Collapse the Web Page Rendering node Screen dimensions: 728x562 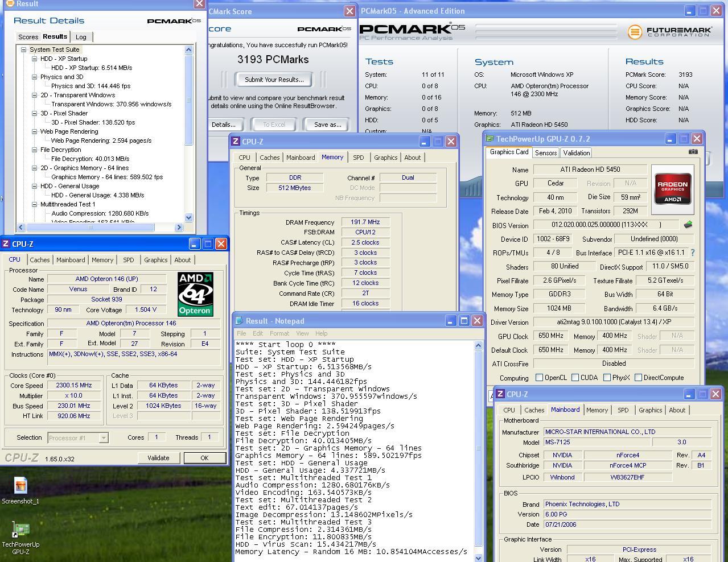tap(34, 131)
